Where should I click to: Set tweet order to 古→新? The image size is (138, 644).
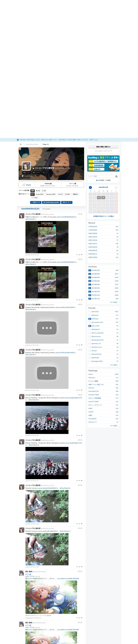(x=44, y=191)
